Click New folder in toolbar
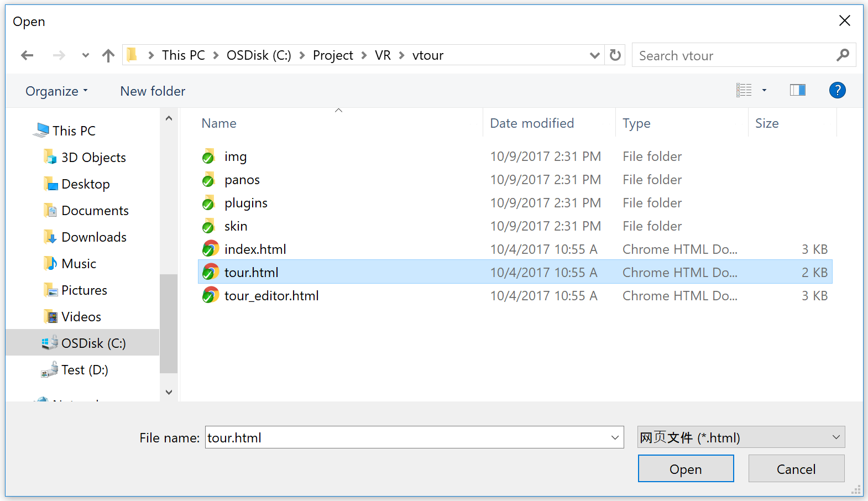 [x=153, y=91]
